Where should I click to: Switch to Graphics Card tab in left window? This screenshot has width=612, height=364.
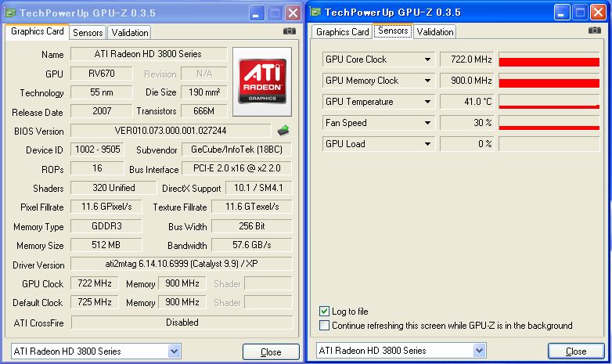click(x=37, y=31)
